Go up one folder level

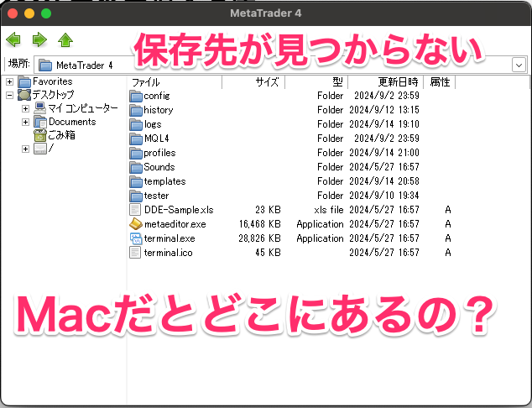65,39
